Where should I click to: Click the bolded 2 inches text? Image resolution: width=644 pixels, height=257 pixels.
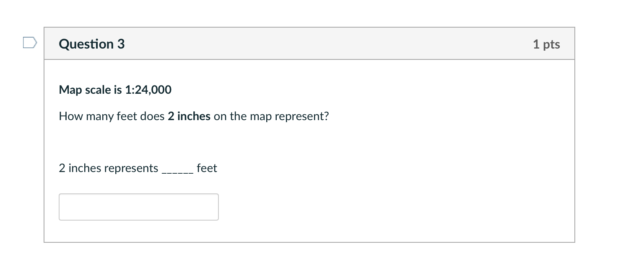[x=189, y=116]
